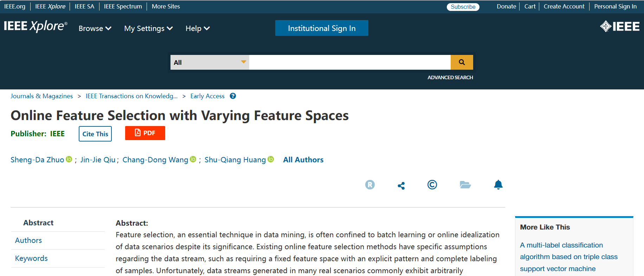Click the round R rights icon
The width and height of the screenshot is (644, 276).
pyautogui.click(x=370, y=184)
